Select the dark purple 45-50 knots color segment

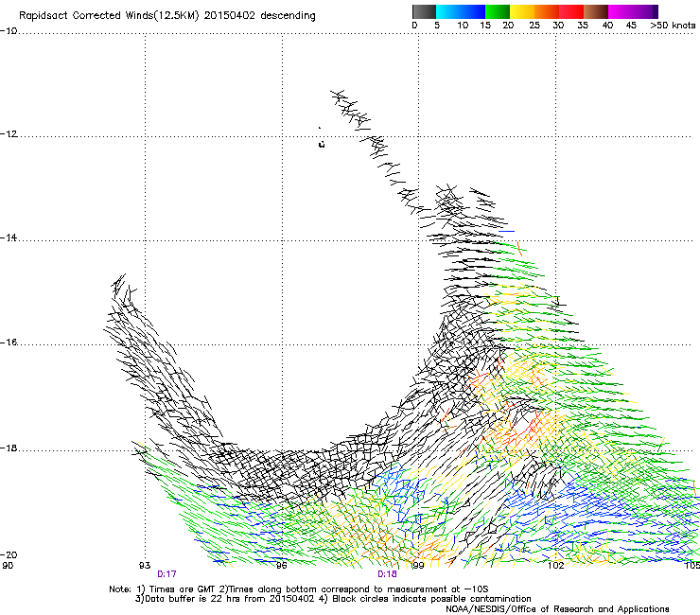(645, 11)
